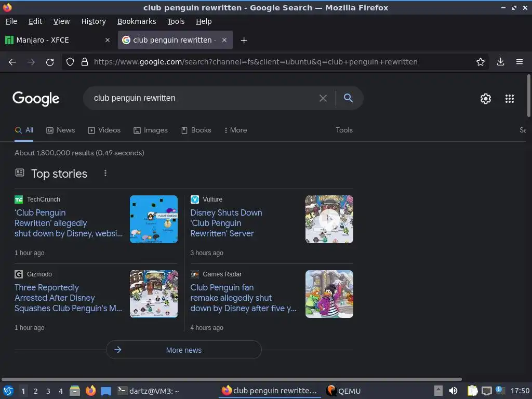Click the vertical page scrollbar
Viewport: 532px width, 399px height.
point(528,96)
